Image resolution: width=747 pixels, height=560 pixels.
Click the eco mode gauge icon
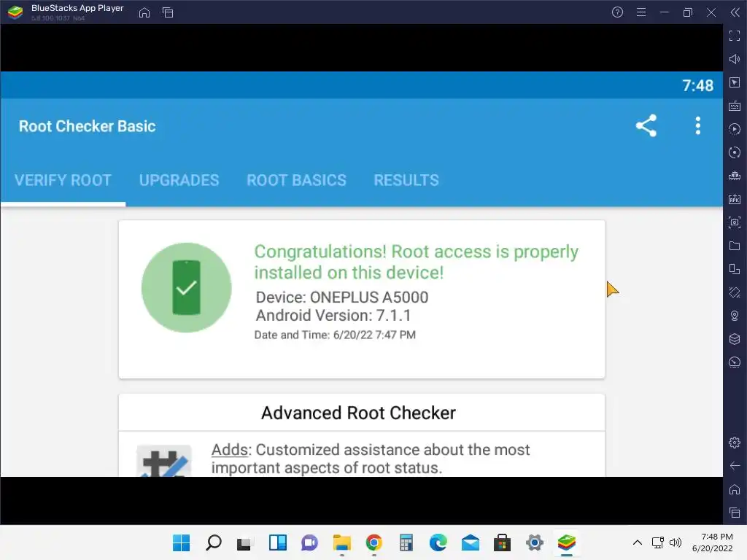tap(735, 362)
